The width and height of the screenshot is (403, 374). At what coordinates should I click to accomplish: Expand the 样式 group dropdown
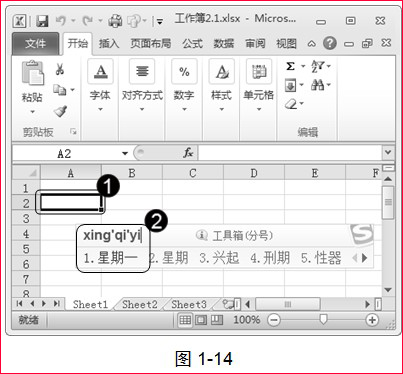[x=222, y=109]
